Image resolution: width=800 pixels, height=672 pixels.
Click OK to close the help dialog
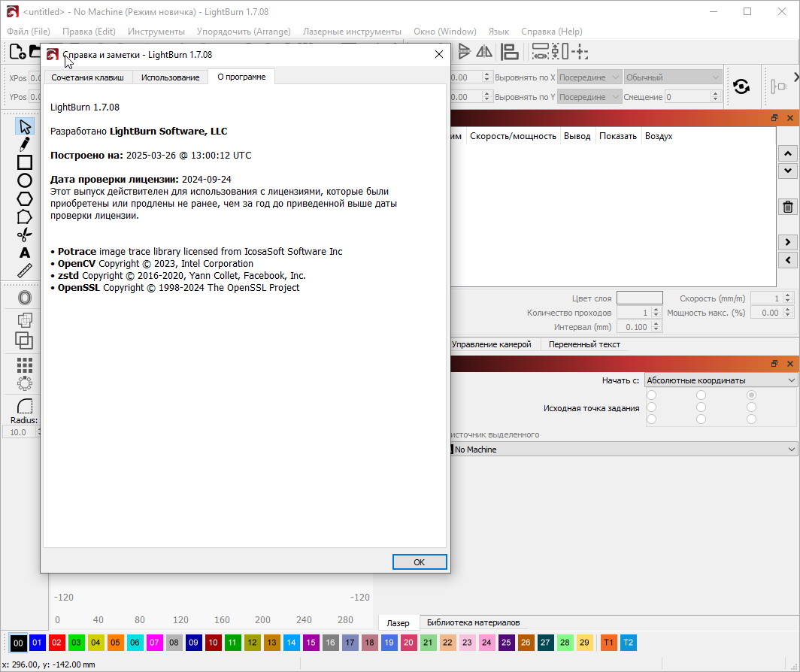pos(420,562)
